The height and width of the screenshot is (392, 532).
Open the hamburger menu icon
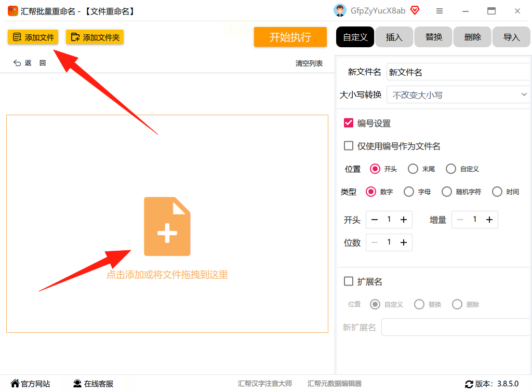tap(440, 11)
